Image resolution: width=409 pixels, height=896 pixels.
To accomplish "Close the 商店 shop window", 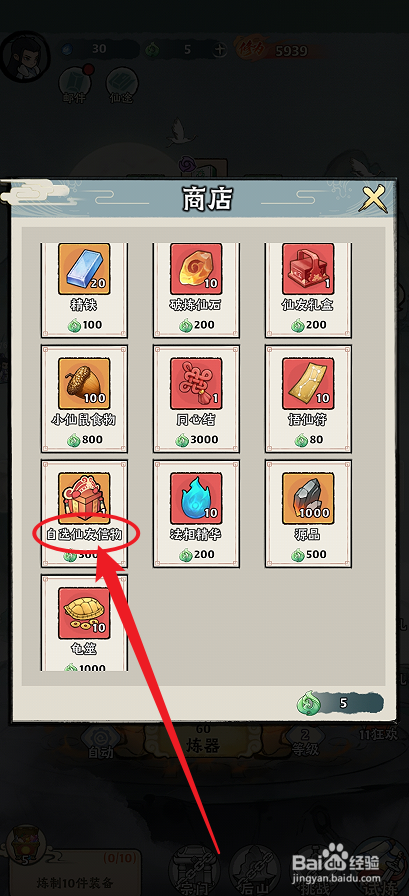I will 375,199.
